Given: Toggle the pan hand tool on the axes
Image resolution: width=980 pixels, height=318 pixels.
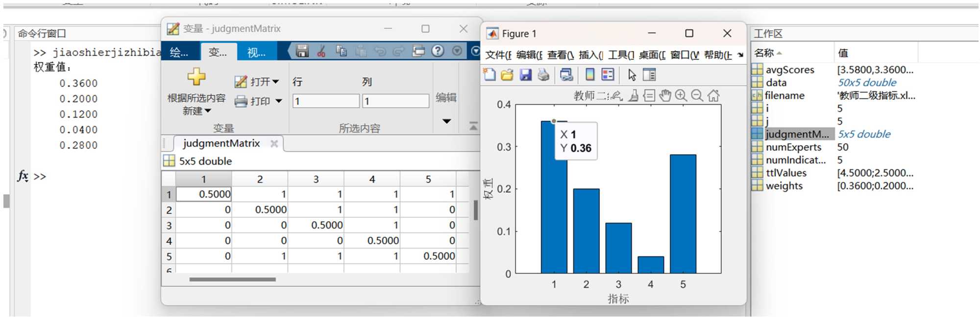Looking at the screenshot, I should (x=664, y=95).
